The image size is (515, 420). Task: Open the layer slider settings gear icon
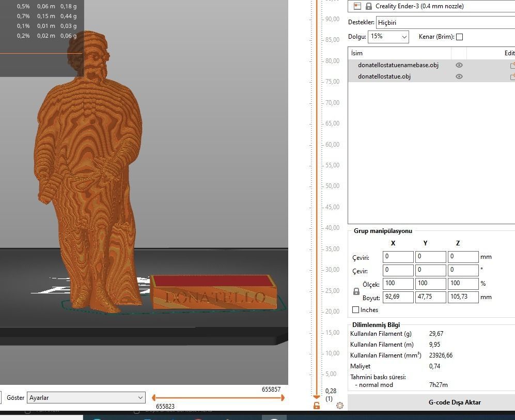point(340,406)
